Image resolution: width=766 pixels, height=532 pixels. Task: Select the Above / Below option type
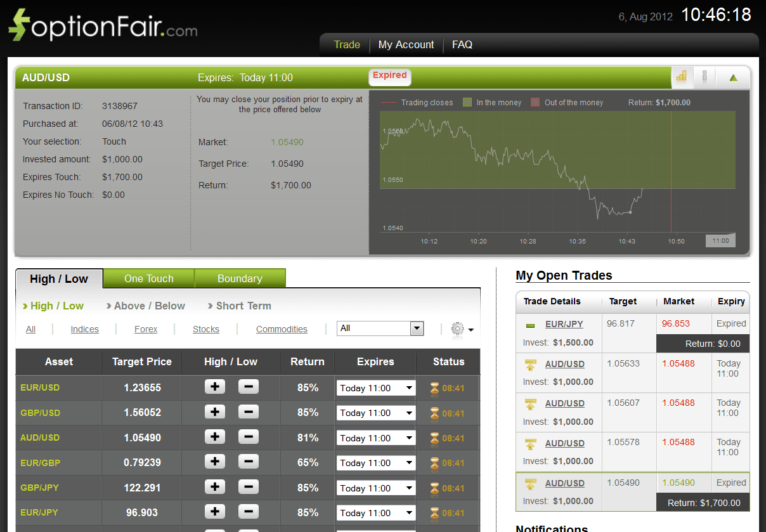coord(149,306)
